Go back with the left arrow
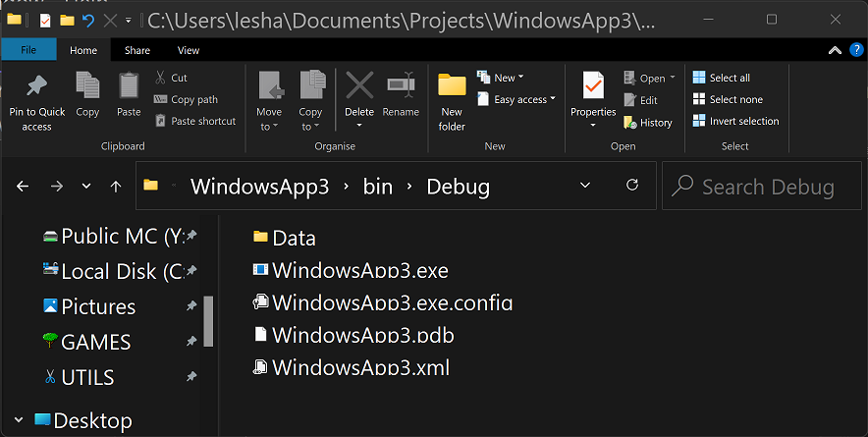Viewport: 868px width, 437px height. point(23,187)
